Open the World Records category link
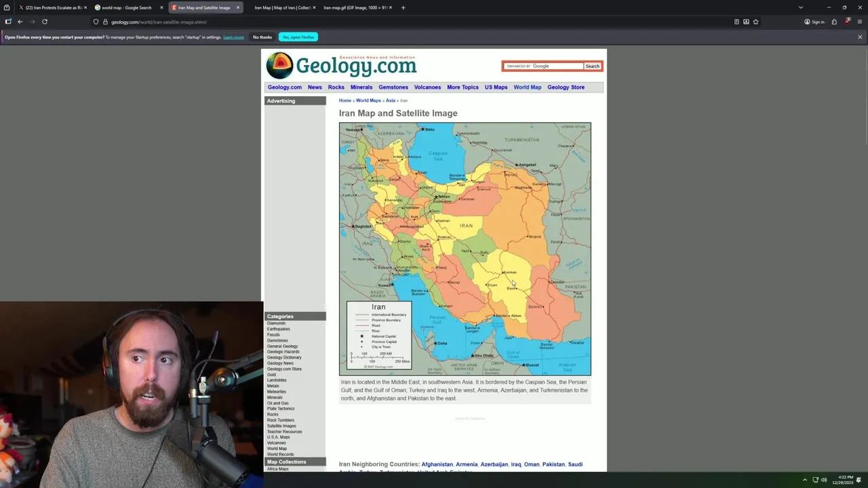868x488 pixels. (280, 454)
